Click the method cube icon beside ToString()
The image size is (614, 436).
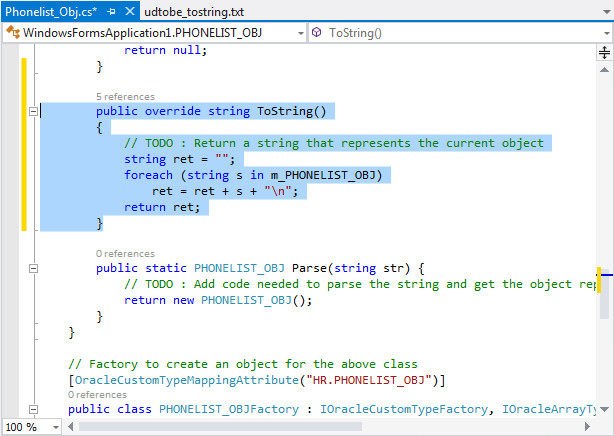(x=316, y=32)
